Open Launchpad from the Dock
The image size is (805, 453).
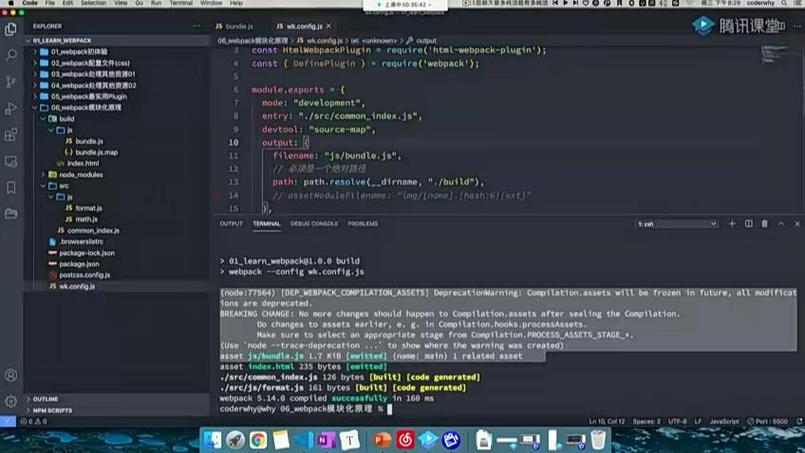point(235,440)
